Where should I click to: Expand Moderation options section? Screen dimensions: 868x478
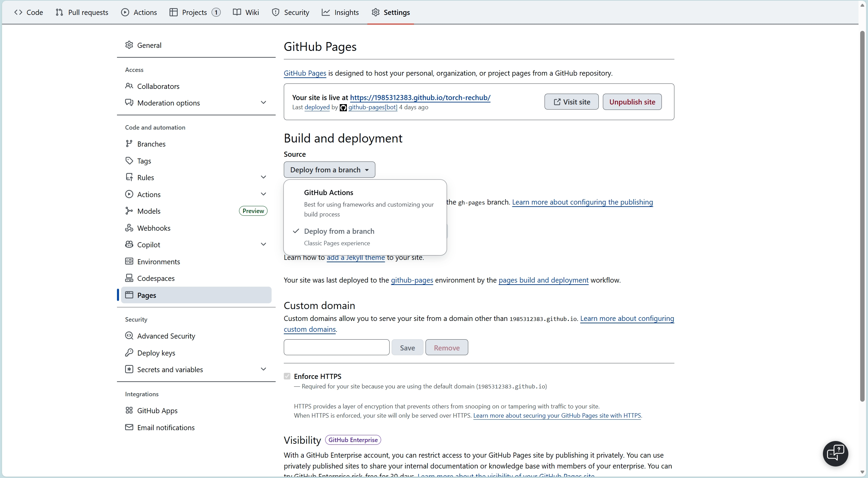(x=263, y=103)
